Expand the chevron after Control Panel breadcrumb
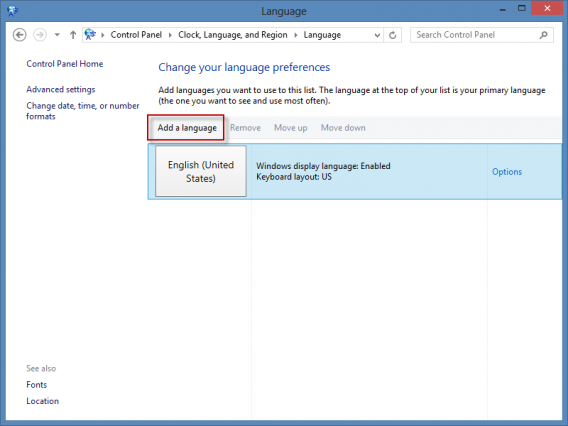568x426 pixels. pos(170,35)
